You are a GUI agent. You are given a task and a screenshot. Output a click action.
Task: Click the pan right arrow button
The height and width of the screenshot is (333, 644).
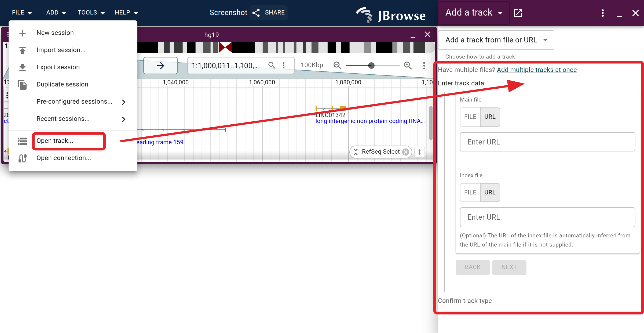click(160, 66)
